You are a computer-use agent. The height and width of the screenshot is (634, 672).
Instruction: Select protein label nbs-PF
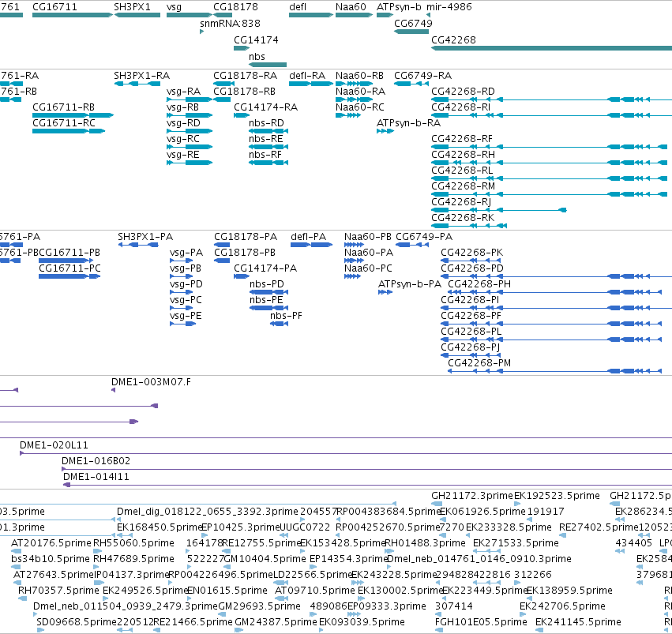pyautogui.click(x=286, y=316)
